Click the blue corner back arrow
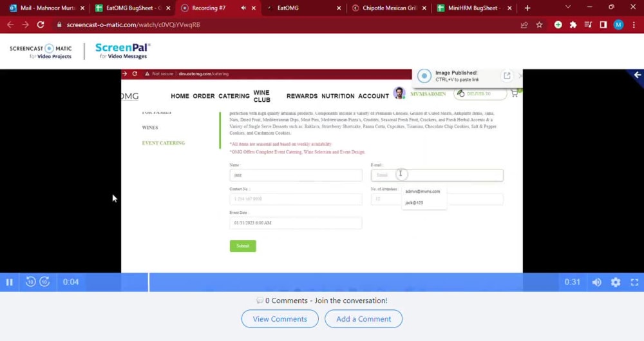Viewport: 644px width, 341px height. point(638,75)
